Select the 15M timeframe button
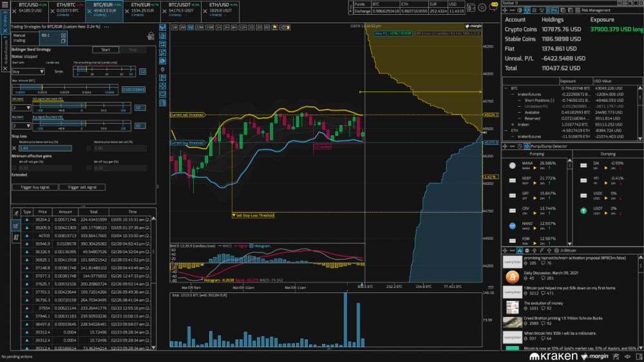The image size is (644, 362). coord(211,28)
